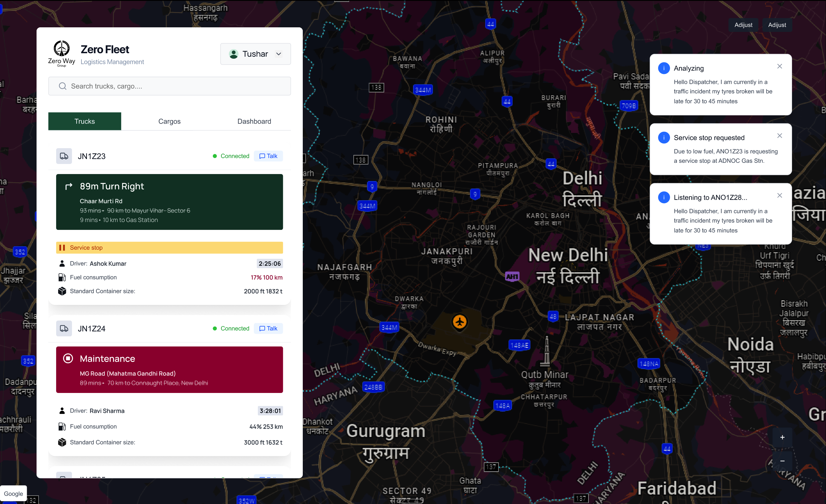Switch to the Trucks tab
Viewport: 826px width, 504px height.
85,121
